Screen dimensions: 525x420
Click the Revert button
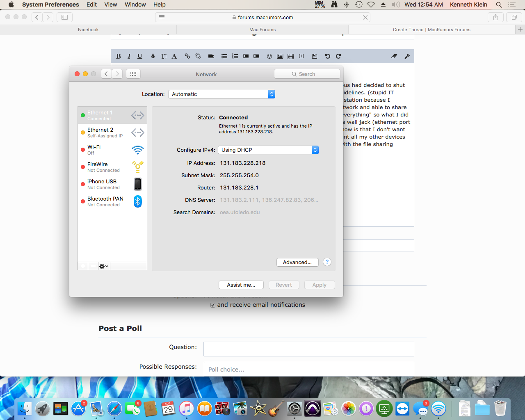[x=284, y=285]
